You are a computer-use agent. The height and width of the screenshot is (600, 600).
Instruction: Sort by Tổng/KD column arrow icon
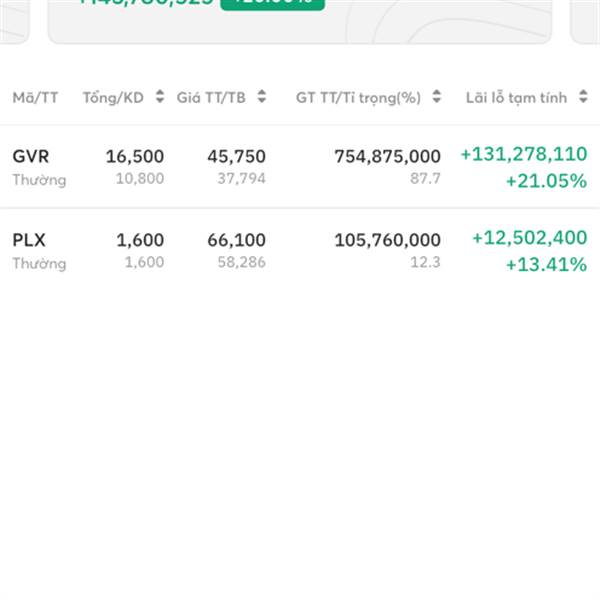[x=159, y=98]
